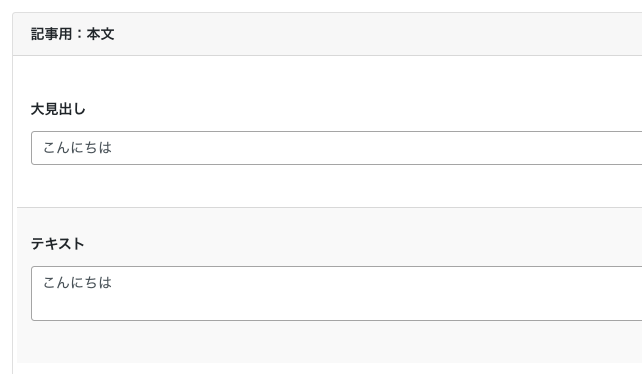Focus the テキスト textarea
This screenshot has height=374, width=642.
pyautogui.click(x=337, y=293)
